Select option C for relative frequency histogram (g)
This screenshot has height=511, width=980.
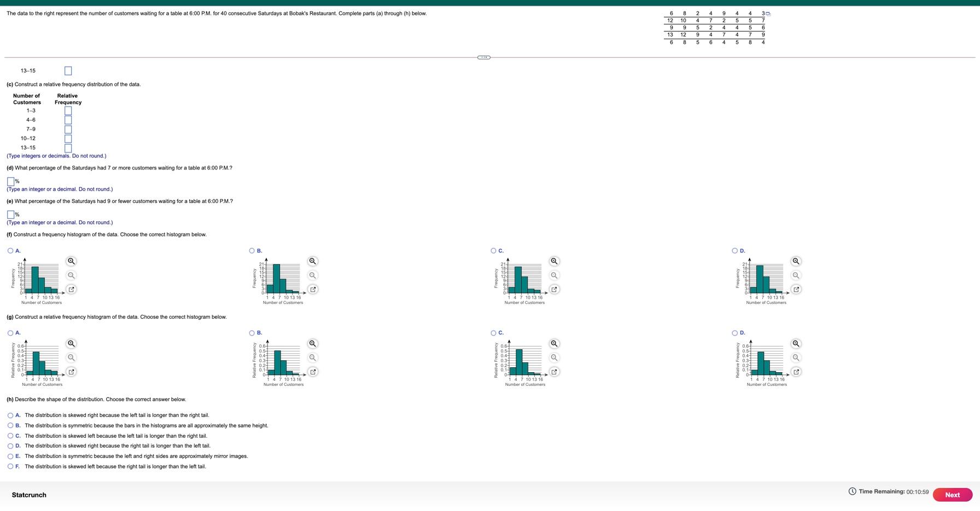493,333
